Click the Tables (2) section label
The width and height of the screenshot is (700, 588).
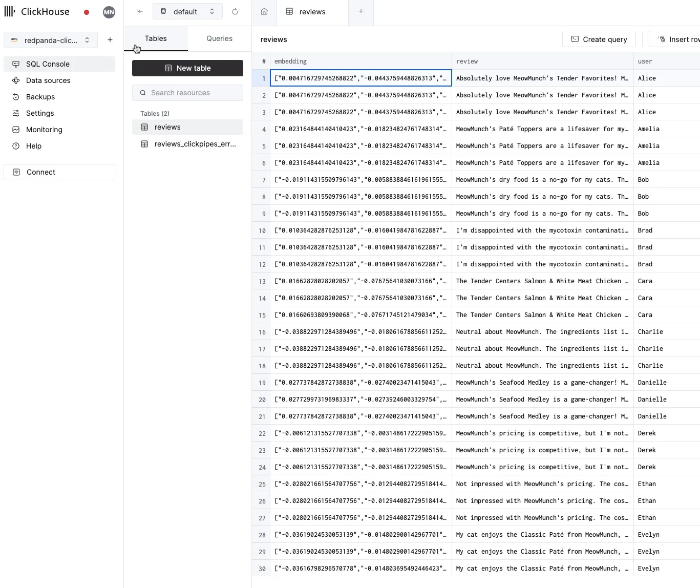click(x=155, y=114)
